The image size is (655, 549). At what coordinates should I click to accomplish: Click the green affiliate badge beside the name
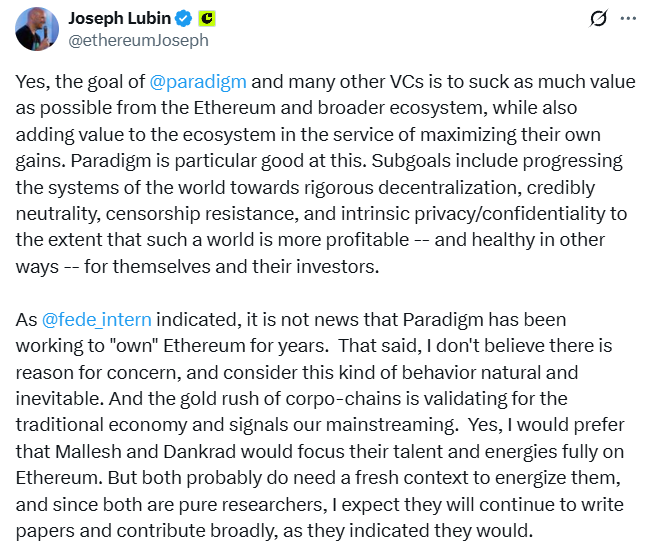(x=207, y=19)
